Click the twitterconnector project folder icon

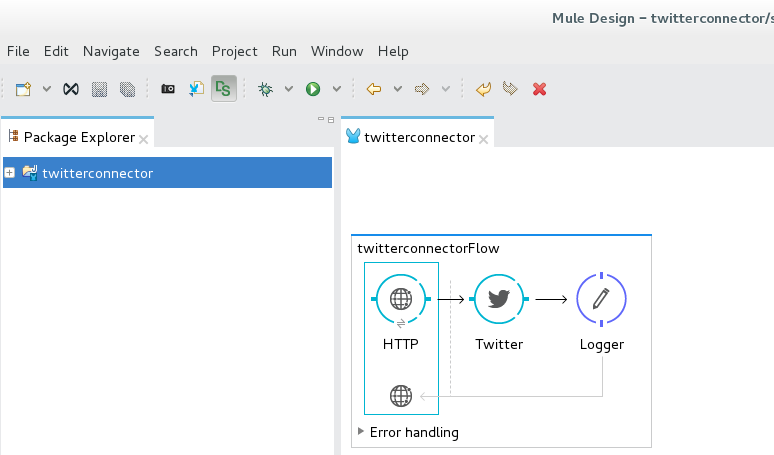click(x=30, y=173)
